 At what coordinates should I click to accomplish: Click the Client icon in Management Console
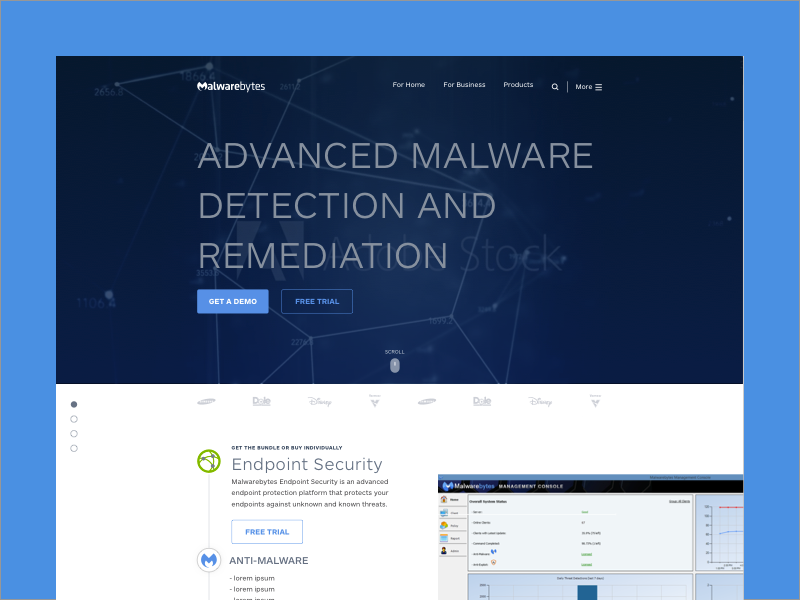tap(444, 513)
